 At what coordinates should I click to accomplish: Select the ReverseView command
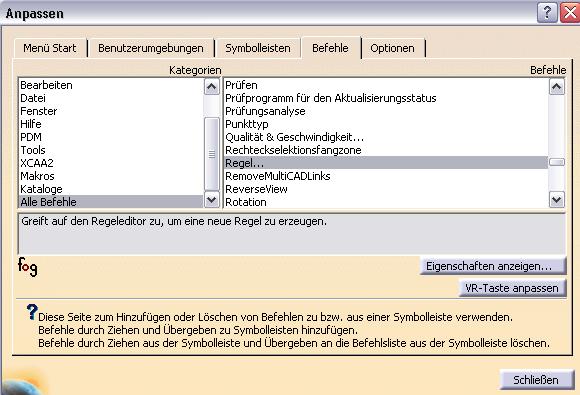[386, 189]
